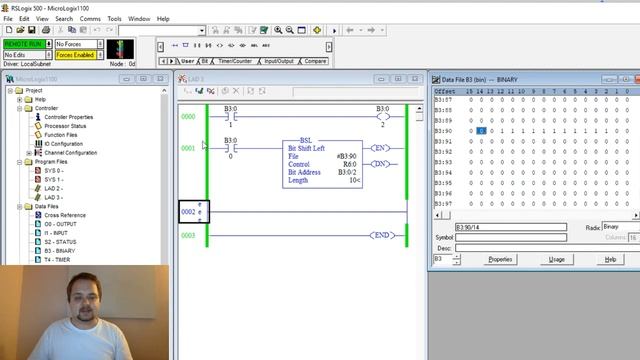Viewport: 640px width, 360px height.
Task: Open the REMOTE RUN mode dropdown
Action: 49,44
